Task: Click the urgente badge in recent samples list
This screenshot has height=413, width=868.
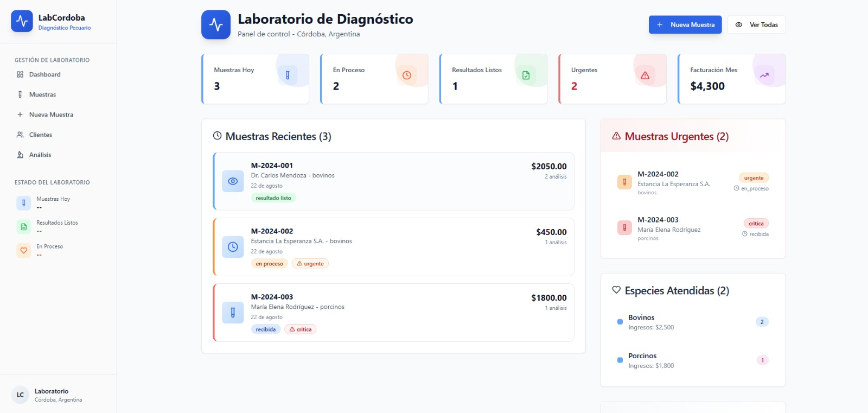Action: pyautogui.click(x=310, y=264)
